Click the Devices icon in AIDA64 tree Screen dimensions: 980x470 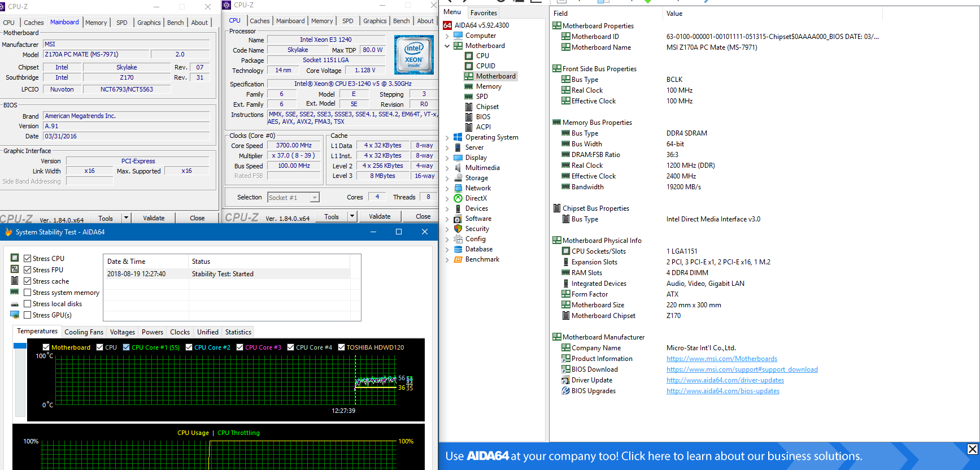(458, 208)
